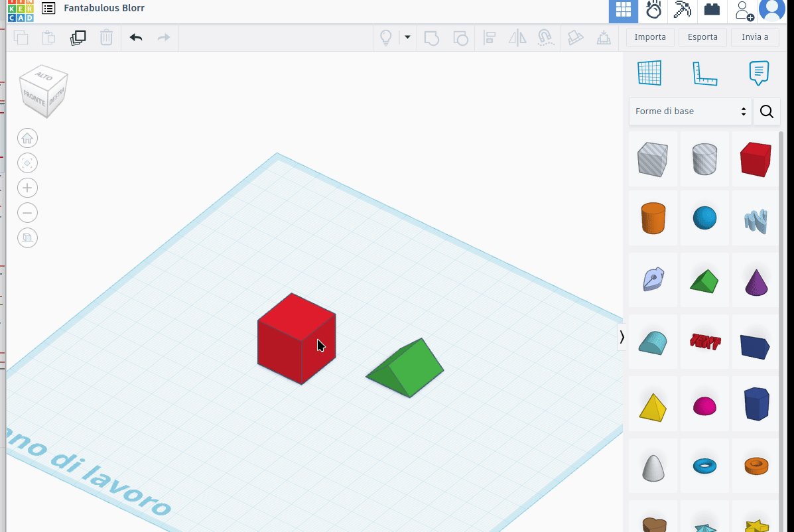Click the ruler-and-pencil icon in the toolbar
This screenshot has height=532, width=794.
point(575,38)
